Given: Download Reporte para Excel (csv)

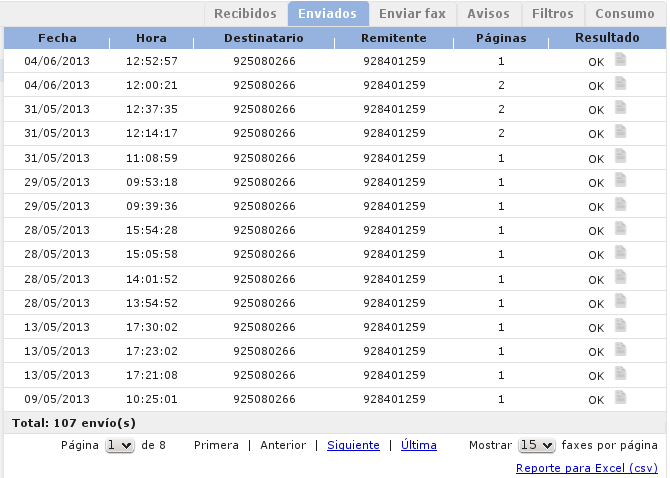Looking at the screenshot, I should coord(586,468).
